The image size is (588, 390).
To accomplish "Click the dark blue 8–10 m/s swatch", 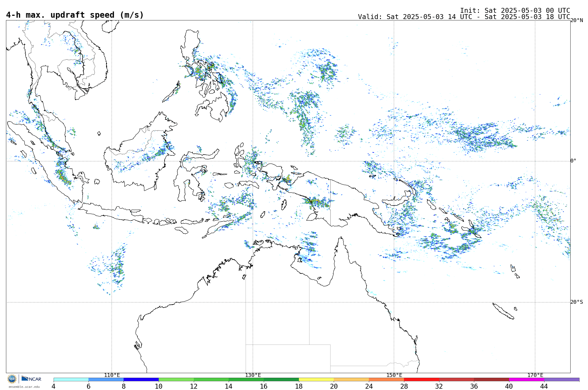I will pos(141,379).
